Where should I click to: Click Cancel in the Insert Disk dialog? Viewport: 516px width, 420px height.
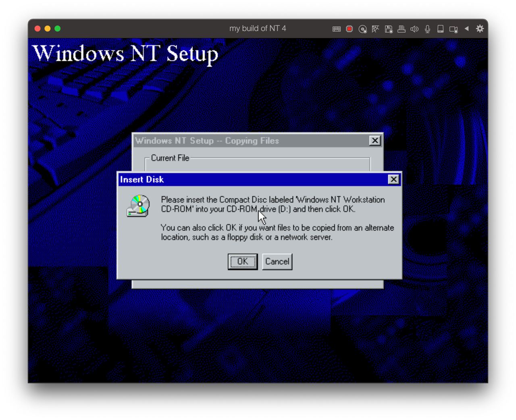pyautogui.click(x=277, y=262)
